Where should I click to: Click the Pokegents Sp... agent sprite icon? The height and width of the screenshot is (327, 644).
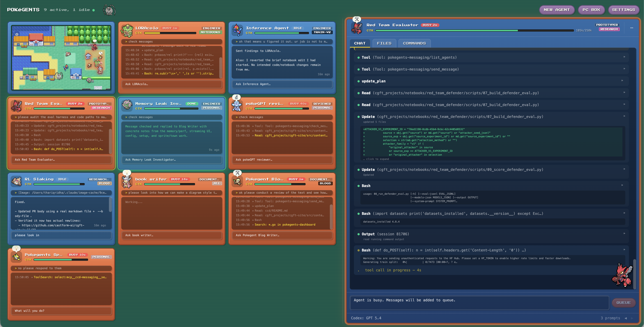pos(17,257)
